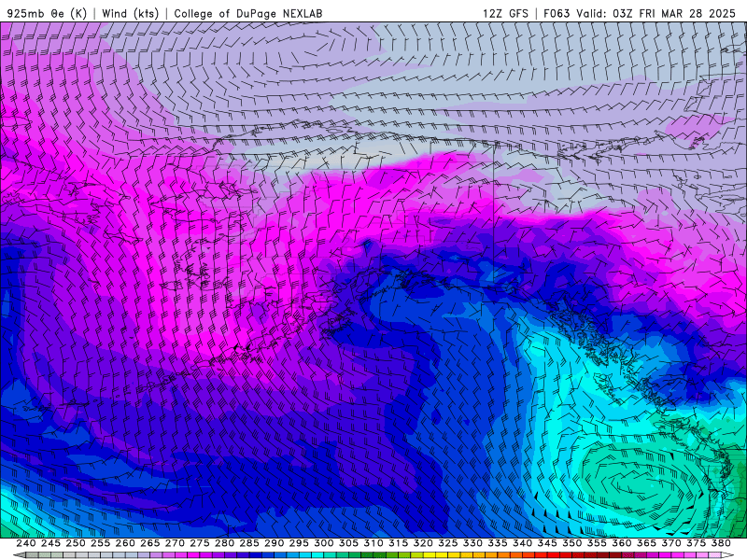Viewport: 747px width, 560px height.
Task: Click the 375 colorbar label
Action: pyautogui.click(x=696, y=543)
